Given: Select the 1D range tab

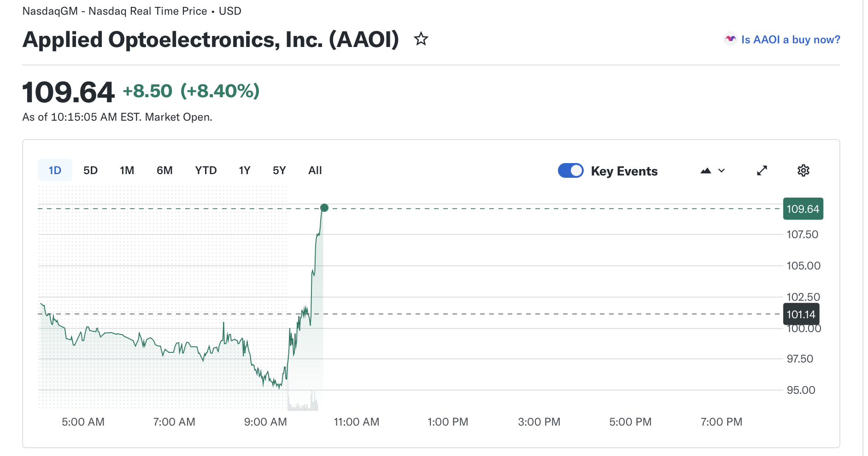Looking at the screenshot, I should pos(55,170).
